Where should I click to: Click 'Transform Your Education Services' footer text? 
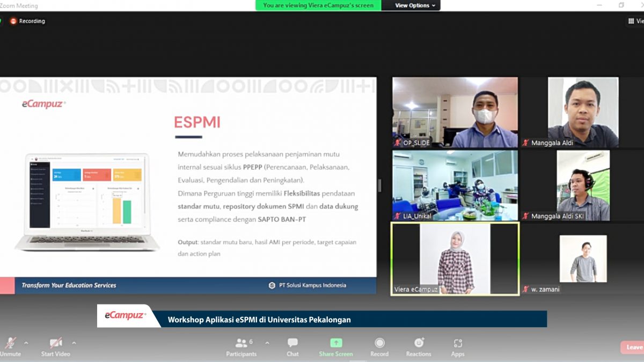(69, 285)
